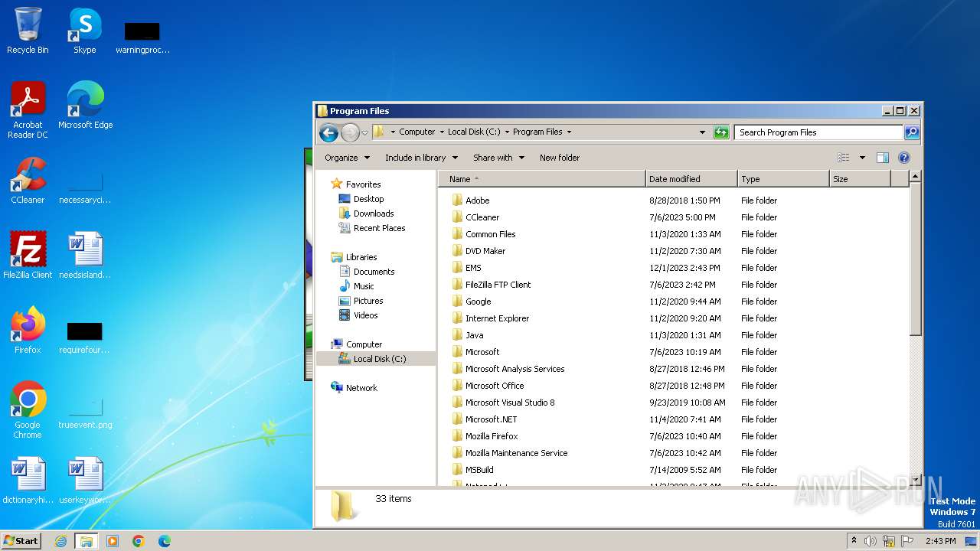Click Computer in the address breadcrumb
Screen dimensions: 980x551
coord(416,132)
